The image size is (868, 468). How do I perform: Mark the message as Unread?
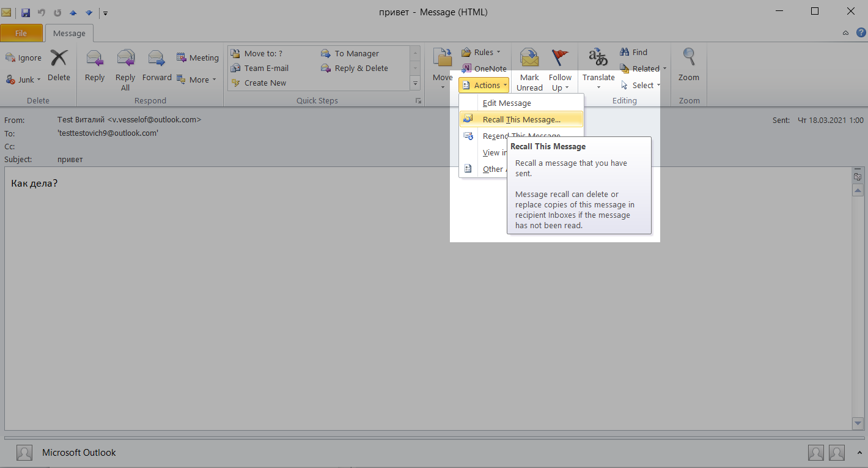[529, 70]
